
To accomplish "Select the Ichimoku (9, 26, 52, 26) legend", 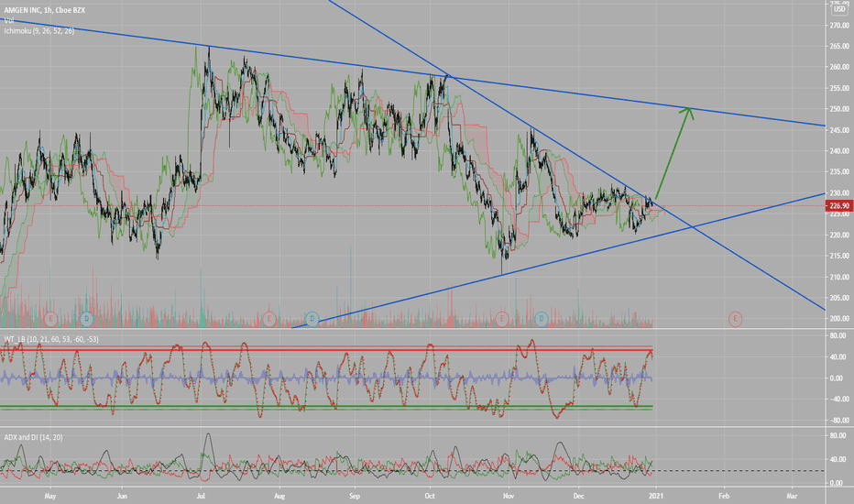I will 39,31.
